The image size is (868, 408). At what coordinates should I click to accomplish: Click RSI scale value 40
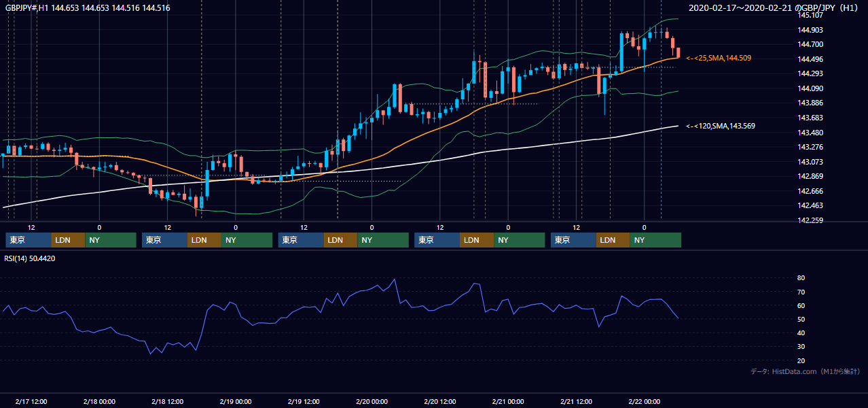click(801, 333)
